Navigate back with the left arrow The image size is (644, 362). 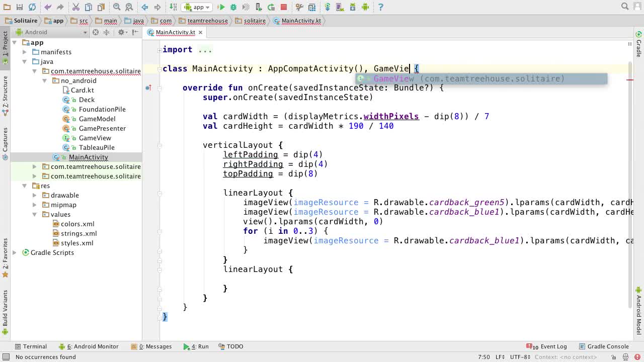click(x=145, y=7)
